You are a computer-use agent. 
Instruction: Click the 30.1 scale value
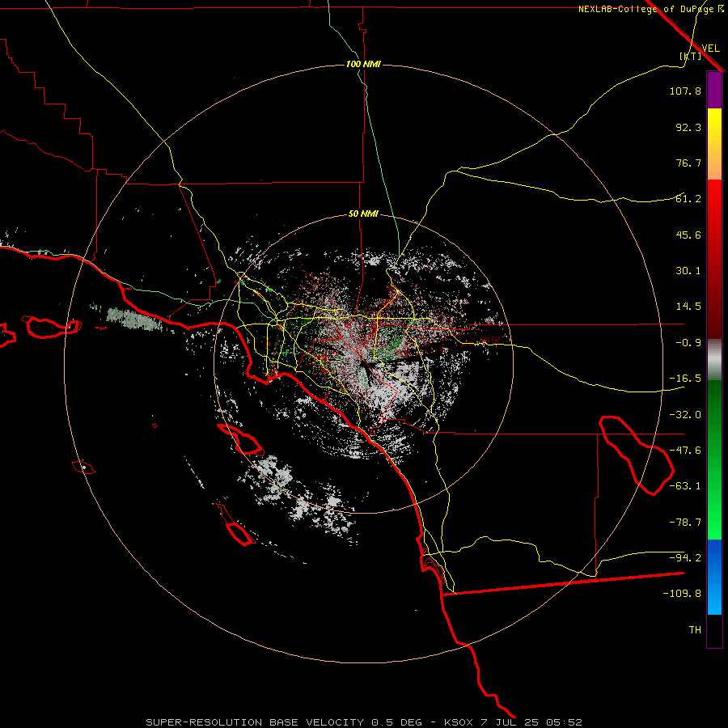tap(688, 271)
